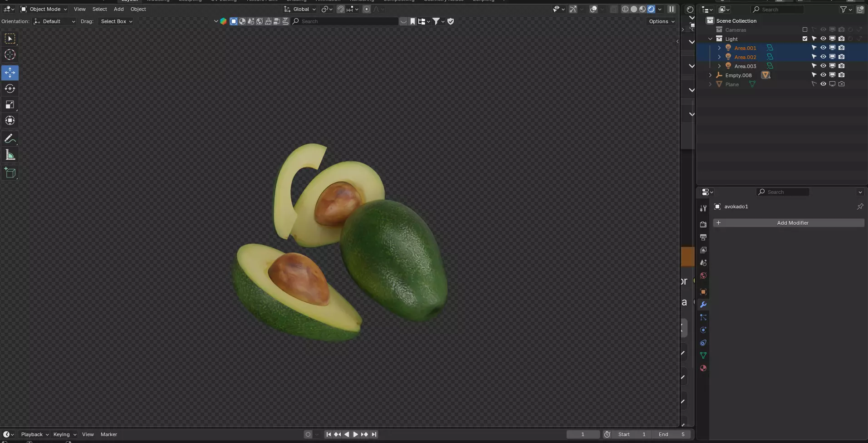Open the Modifiers wrench properties tab
This screenshot has width=868, height=443.
coord(703,305)
